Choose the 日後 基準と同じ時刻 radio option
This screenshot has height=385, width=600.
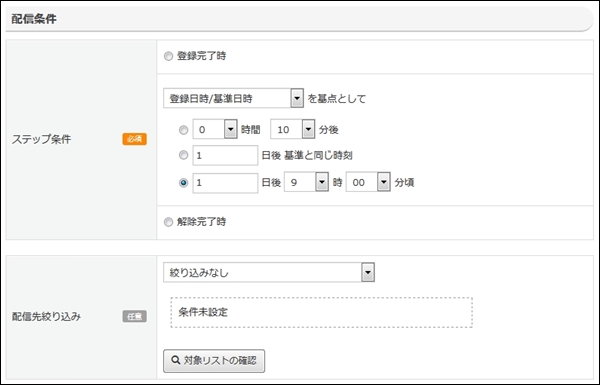(184, 155)
